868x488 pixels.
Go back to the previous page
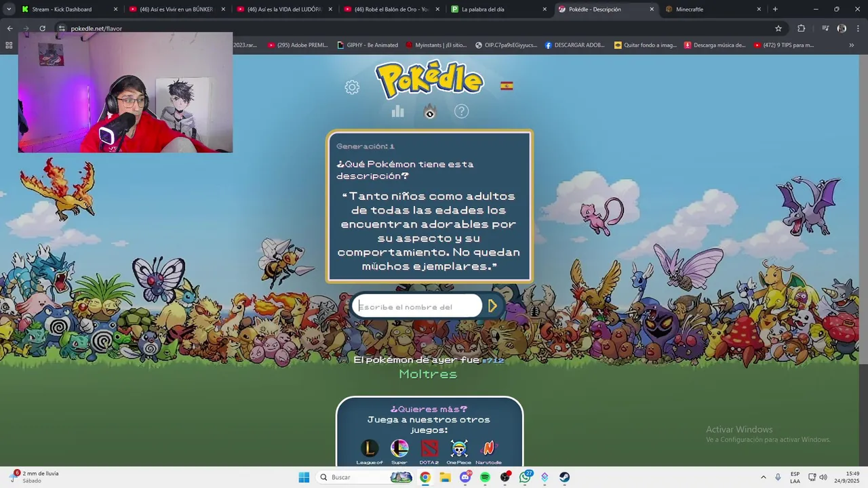[9, 28]
